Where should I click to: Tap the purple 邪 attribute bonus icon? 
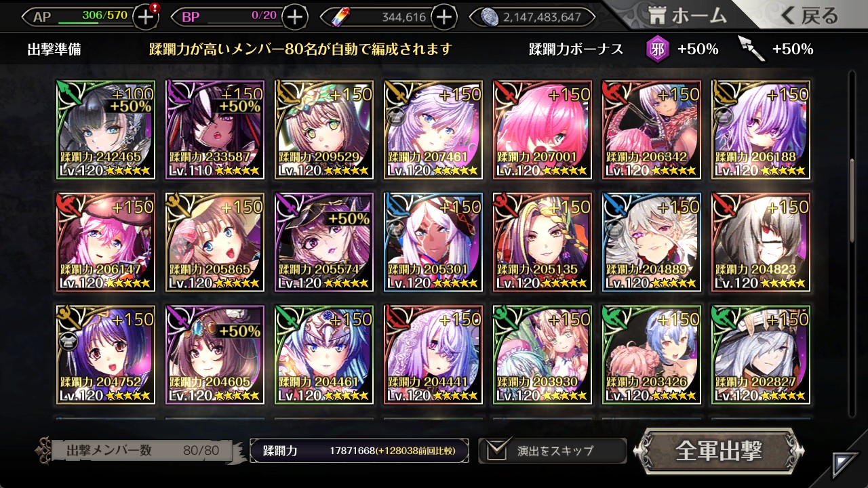coord(658,49)
